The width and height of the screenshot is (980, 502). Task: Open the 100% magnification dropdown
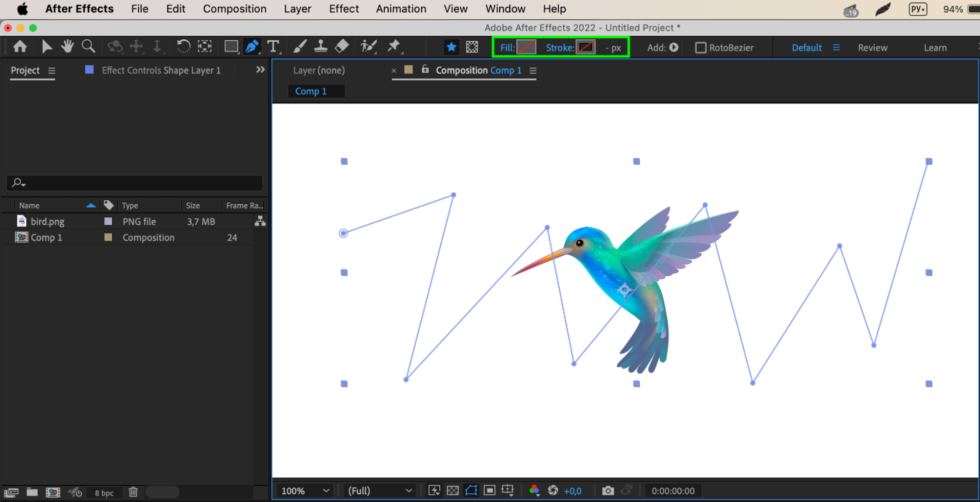(x=304, y=490)
